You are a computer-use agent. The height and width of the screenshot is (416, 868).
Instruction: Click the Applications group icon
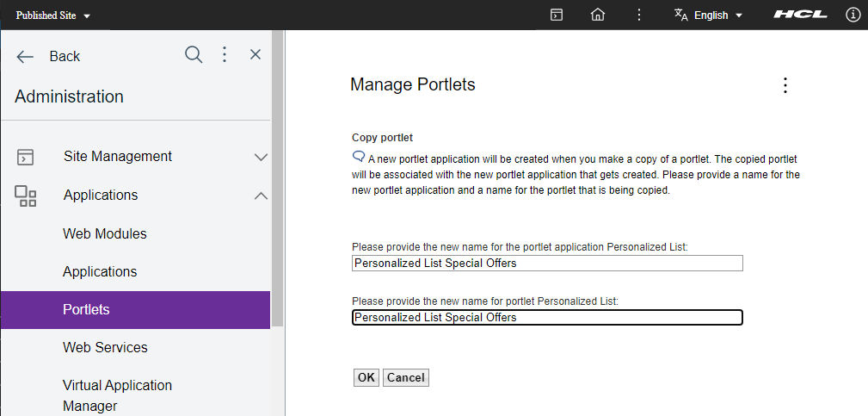tap(25, 196)
